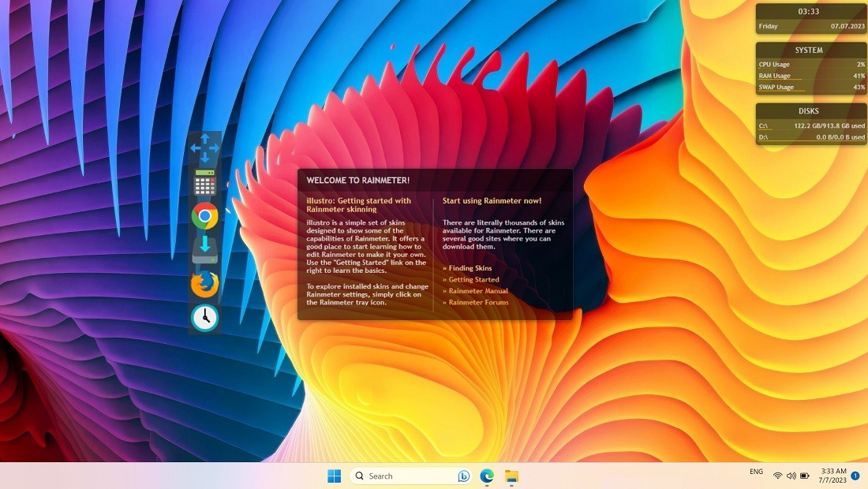Open the Wi-Fi icon in the system tray
Screen dimensions: 868x489
780,475
